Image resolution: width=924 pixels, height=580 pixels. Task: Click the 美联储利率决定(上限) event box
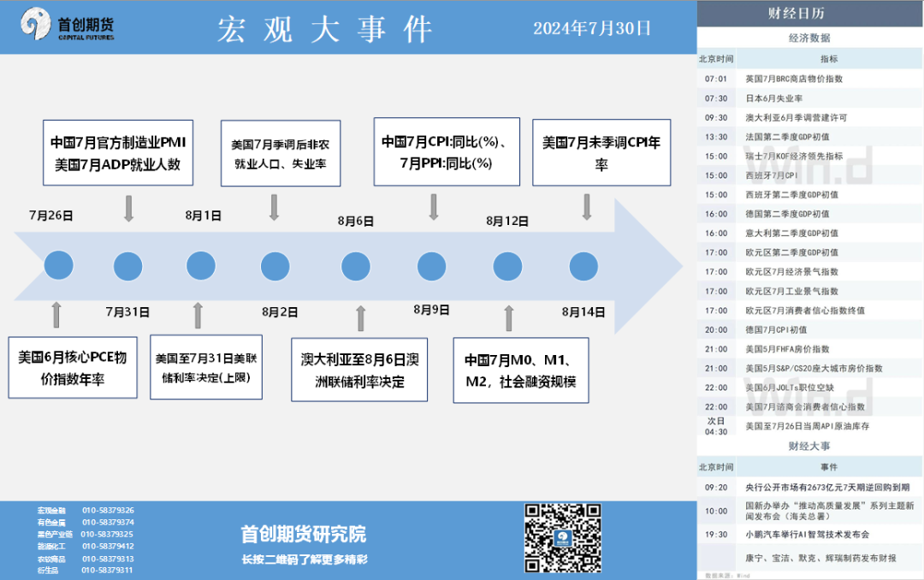[x=206, y=367]
